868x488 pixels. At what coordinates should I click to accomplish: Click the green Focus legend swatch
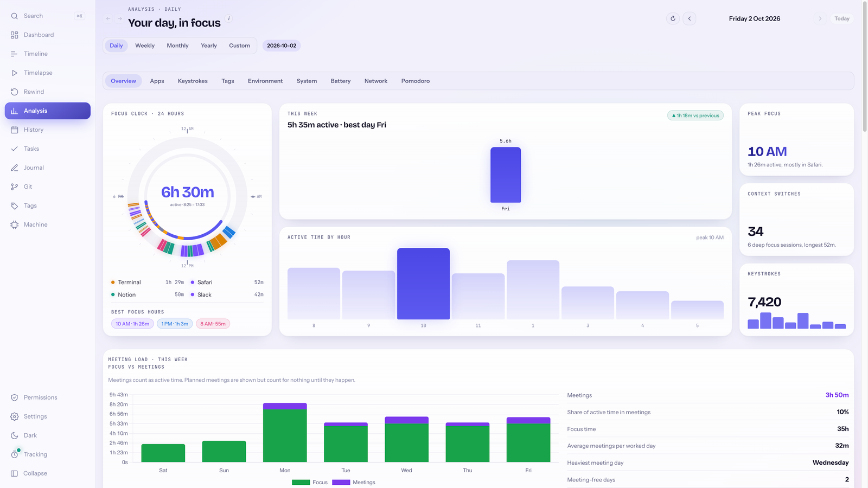coord(301,482)
